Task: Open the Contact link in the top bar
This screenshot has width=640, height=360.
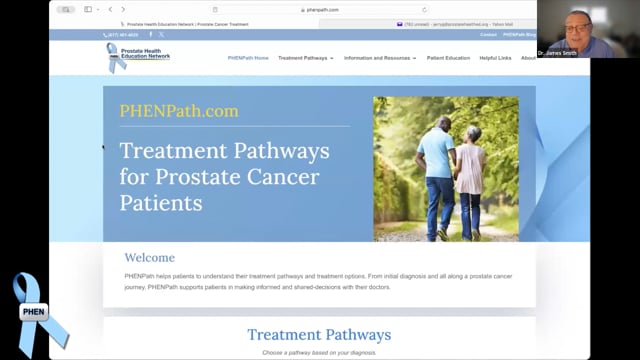Action: tap(488, 35)
